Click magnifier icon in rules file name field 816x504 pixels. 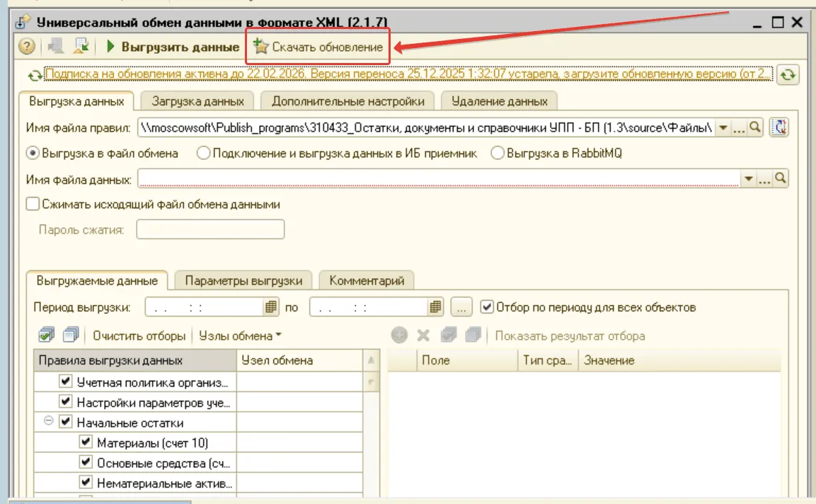coord(754,127)
